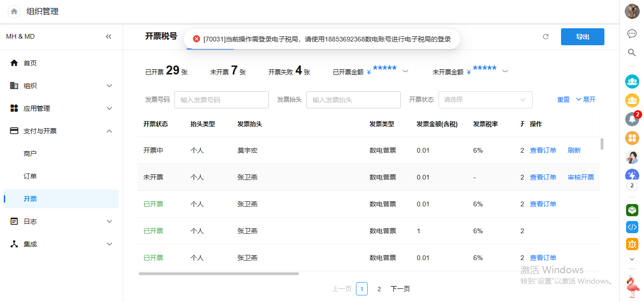Click the blue 导出 button

click(582, 37)
